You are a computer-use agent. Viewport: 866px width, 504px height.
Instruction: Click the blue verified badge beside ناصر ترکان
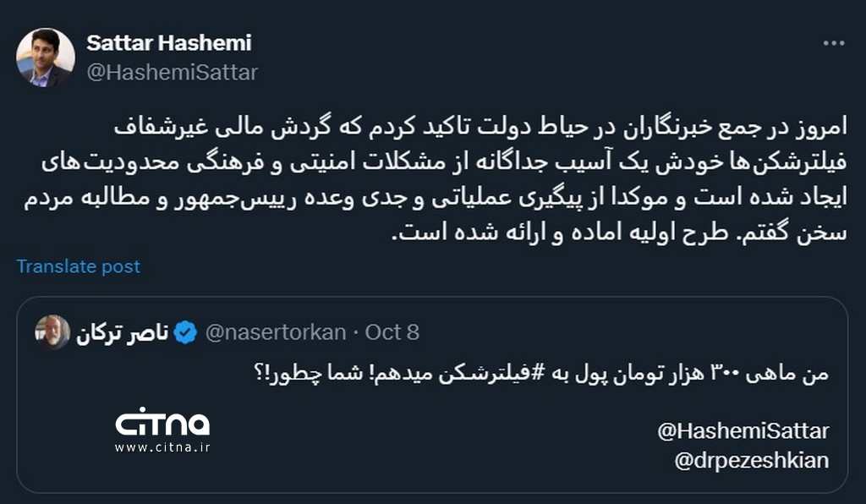(184, 332)
